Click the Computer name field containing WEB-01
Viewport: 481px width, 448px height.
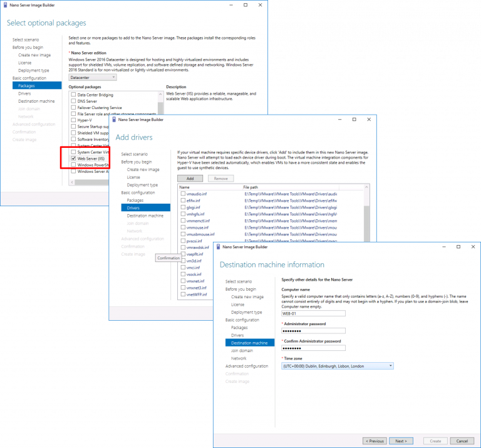coord(313,313)
